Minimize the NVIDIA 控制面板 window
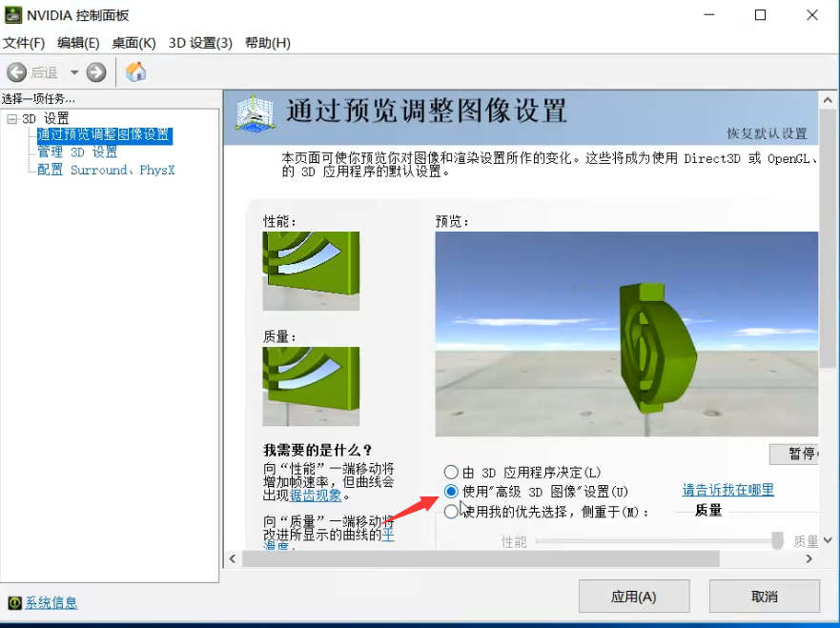This screenshot has height=628, width=840. point(709,15)
